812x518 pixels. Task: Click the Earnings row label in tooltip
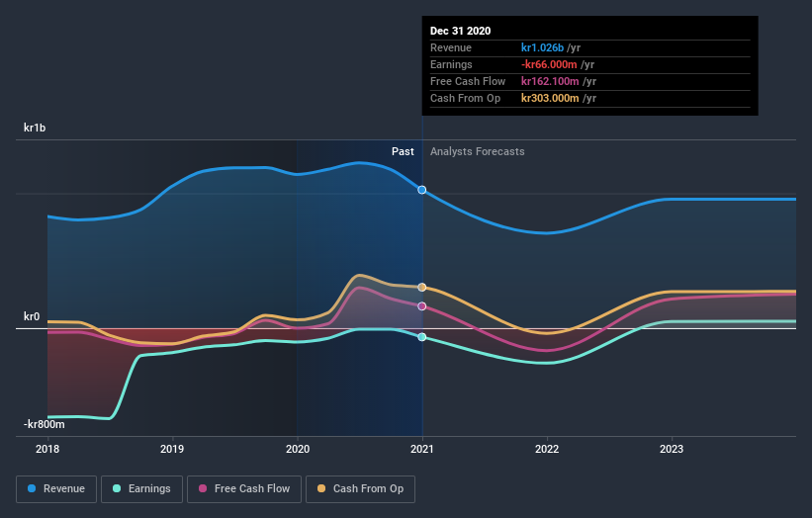tap(451, 64)
